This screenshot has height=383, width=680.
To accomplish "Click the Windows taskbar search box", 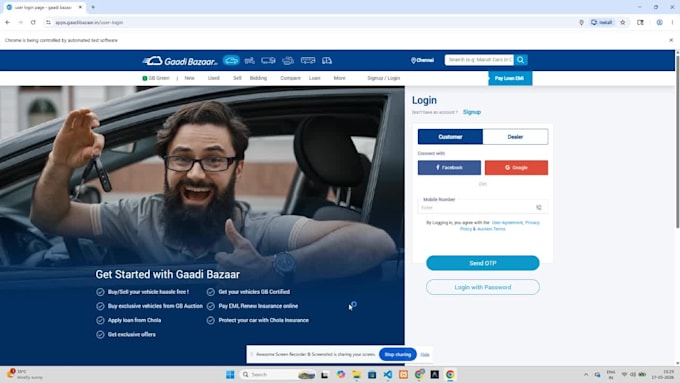I will coord(278,374).
